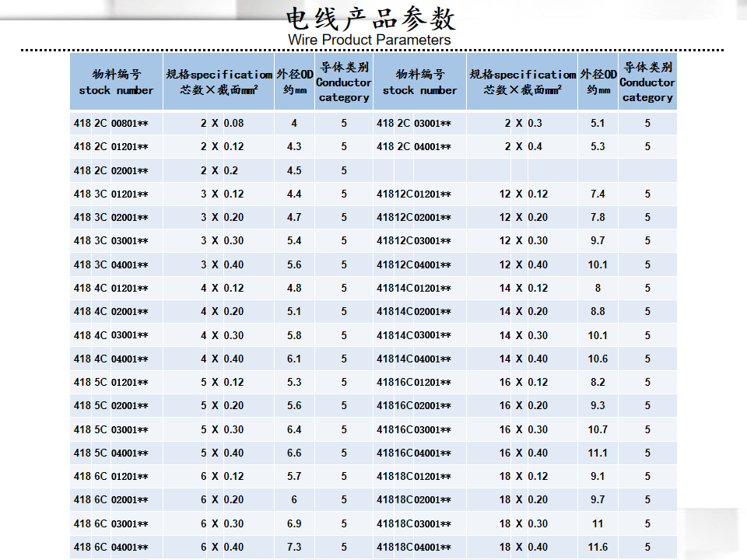Screen dimensions: 747x560
Task: Select stock number 418 2C 04001**
Action: coord(414,147)
